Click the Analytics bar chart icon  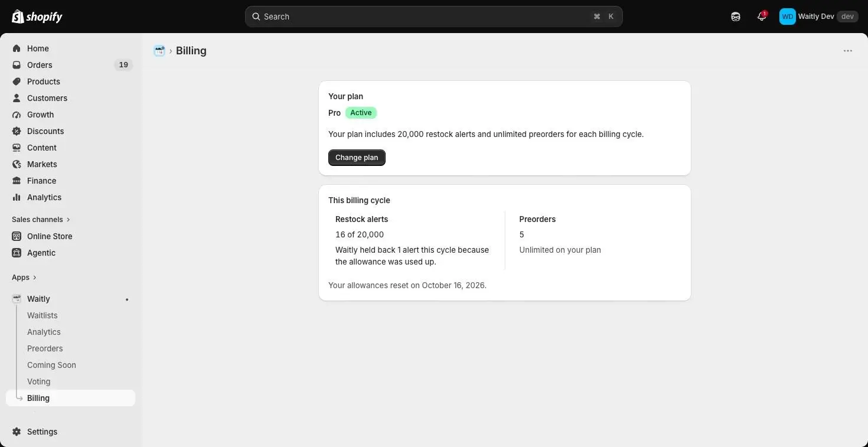coord(17,197)
